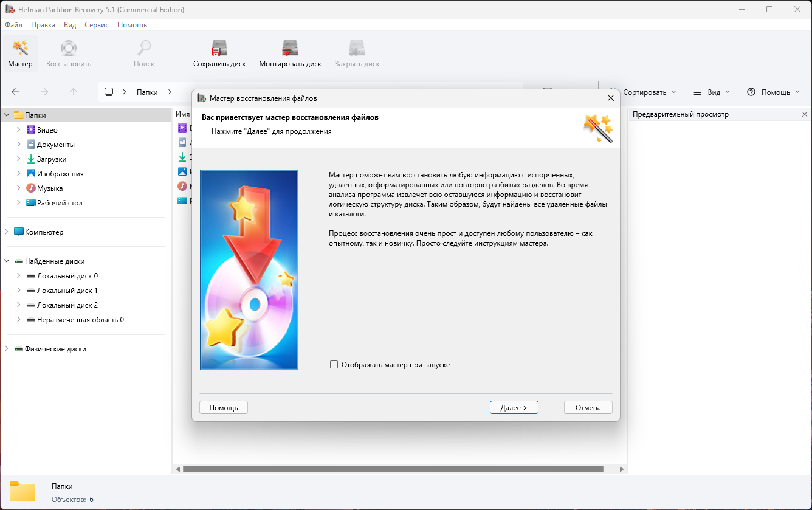
Task: Click the Имя column header
Action: tap(183, 114)
